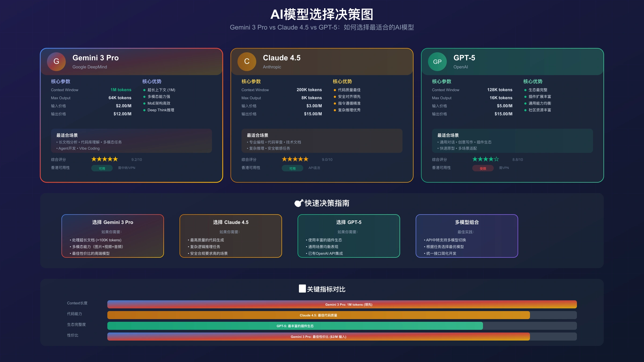The width and height of the screenshot is (644, 362).
Task: Click the 8.8/10 score
Action: [518, 160]
